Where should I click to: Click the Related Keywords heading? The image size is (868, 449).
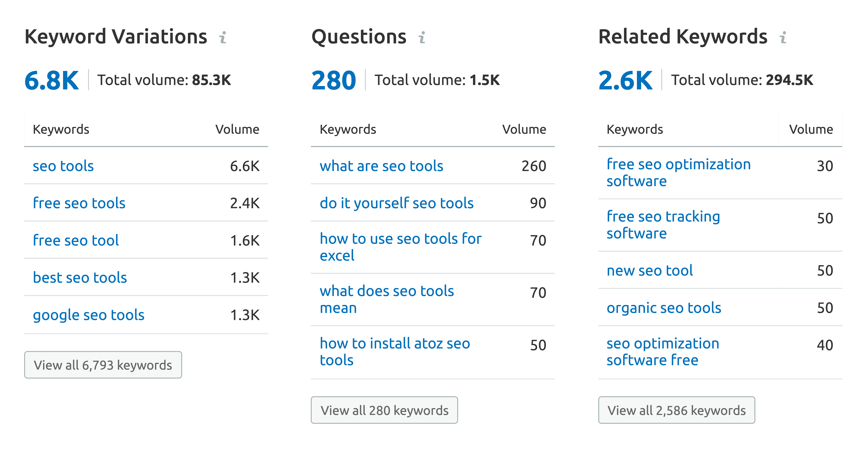pyautogui.click(x=683, y=36)
